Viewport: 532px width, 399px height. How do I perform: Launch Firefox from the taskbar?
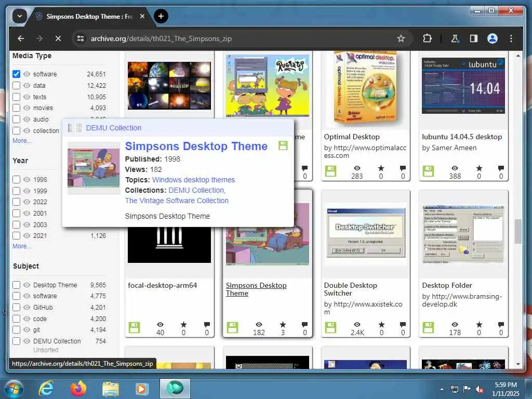(78, 389)
